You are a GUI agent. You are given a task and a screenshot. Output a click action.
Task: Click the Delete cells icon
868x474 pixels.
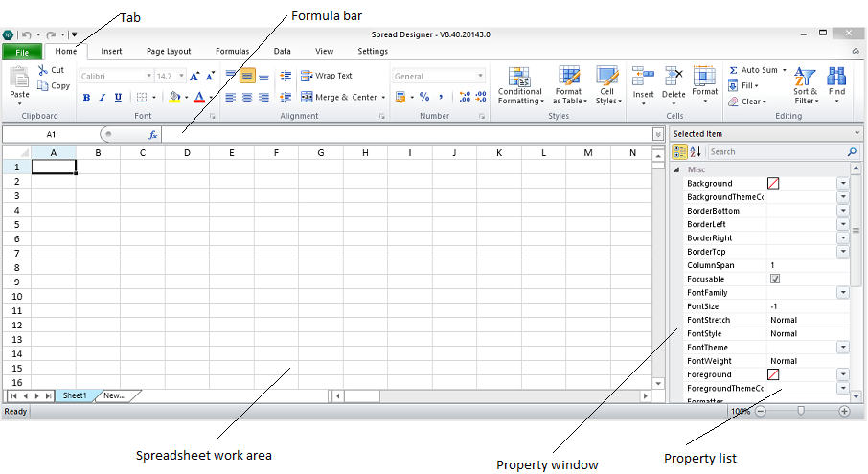[674, 78]
